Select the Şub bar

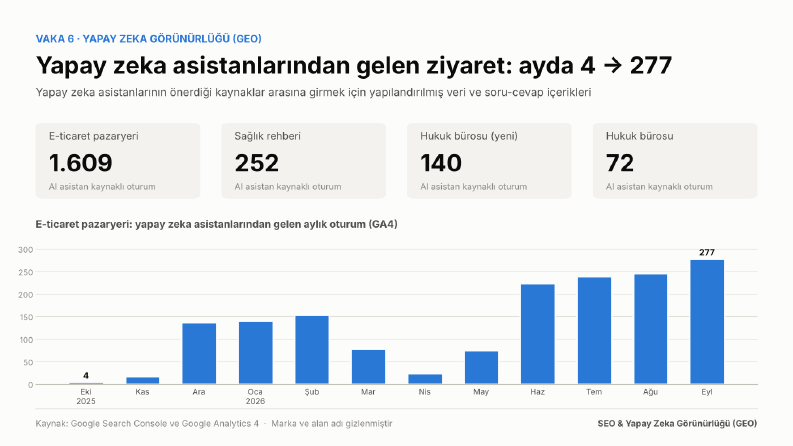312,350
